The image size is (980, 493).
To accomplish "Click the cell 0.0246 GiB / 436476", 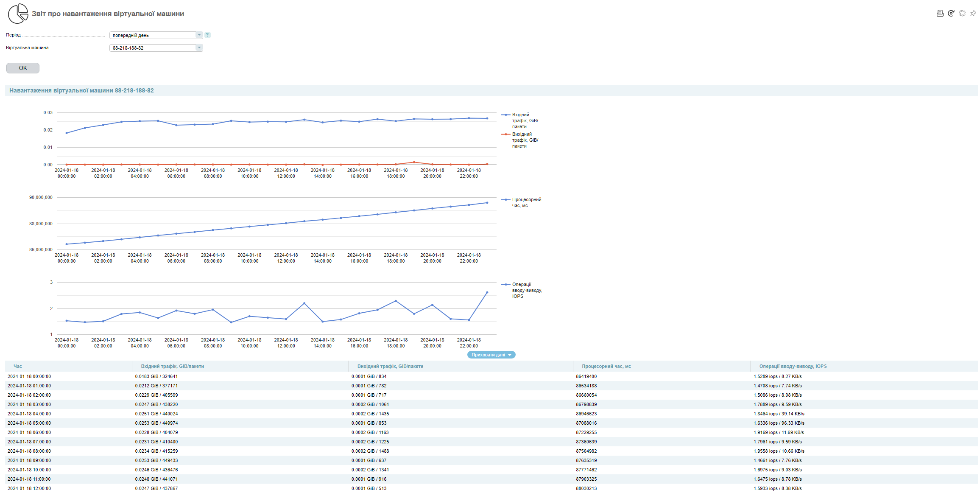I will tap(156, 470).
